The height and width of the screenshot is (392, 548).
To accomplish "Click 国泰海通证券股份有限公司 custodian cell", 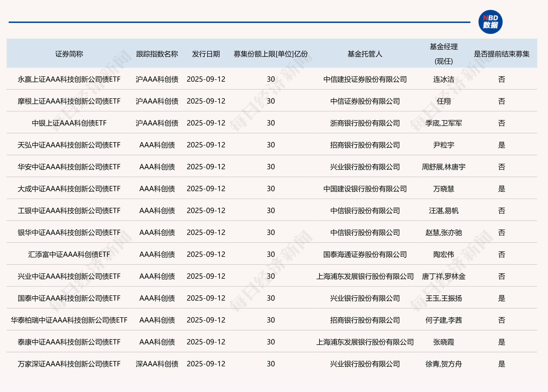I will point(365,254).
